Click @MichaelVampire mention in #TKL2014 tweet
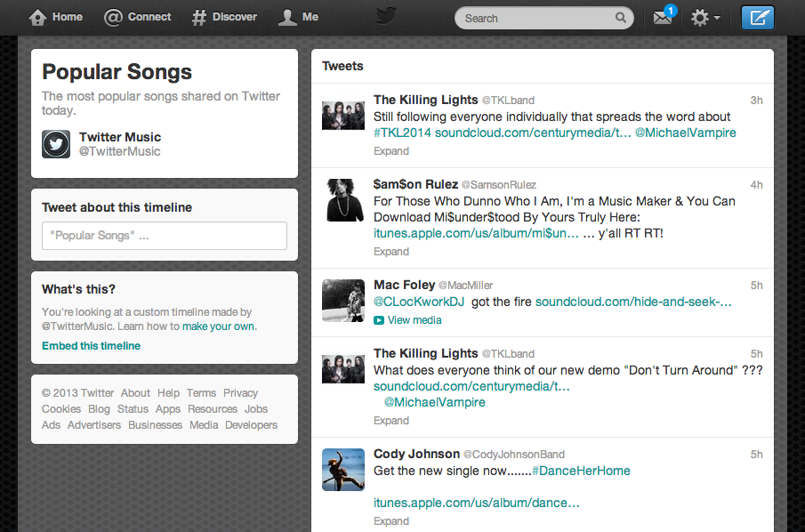Viewport: 805px width, 532px height. [686, 133]
